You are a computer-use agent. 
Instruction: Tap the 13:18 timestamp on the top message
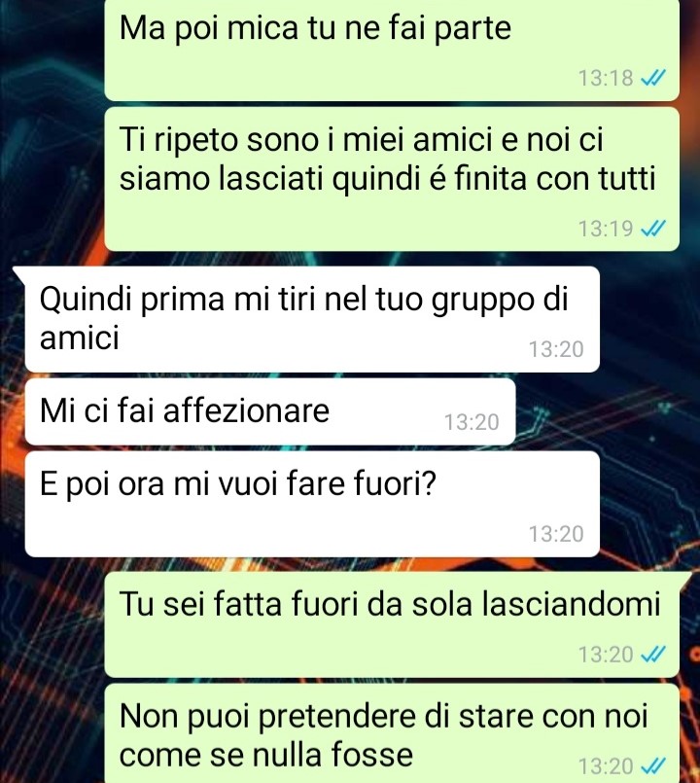(x=606, y=78)
